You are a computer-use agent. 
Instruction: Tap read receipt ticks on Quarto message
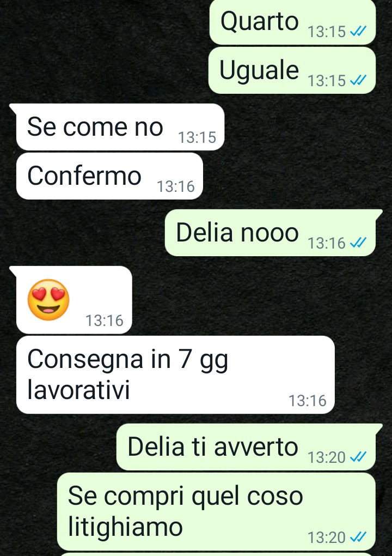(x=358, y=32)
